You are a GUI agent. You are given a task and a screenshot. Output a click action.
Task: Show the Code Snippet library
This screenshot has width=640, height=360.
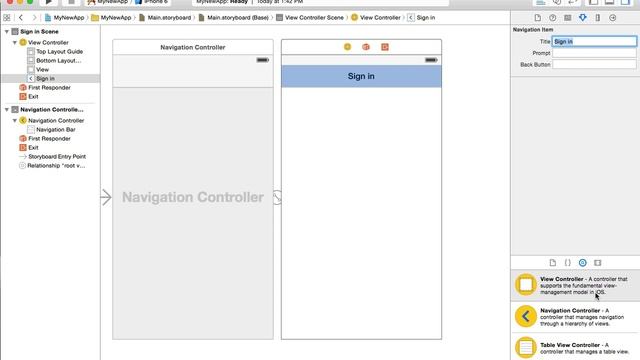point(567,262)
